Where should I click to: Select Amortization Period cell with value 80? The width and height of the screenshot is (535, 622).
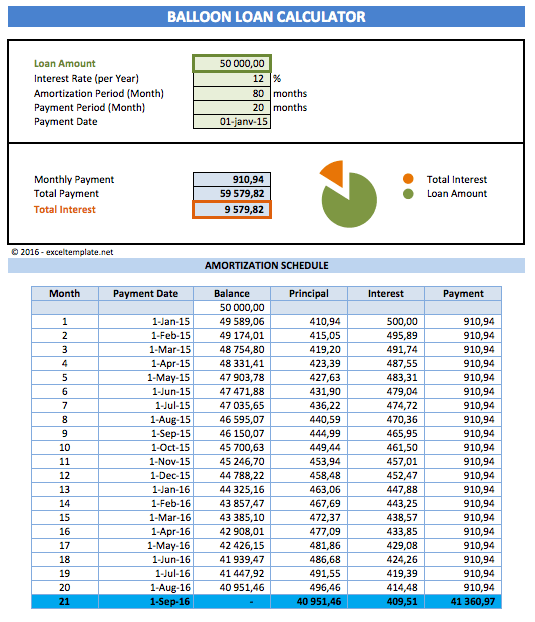232,93
